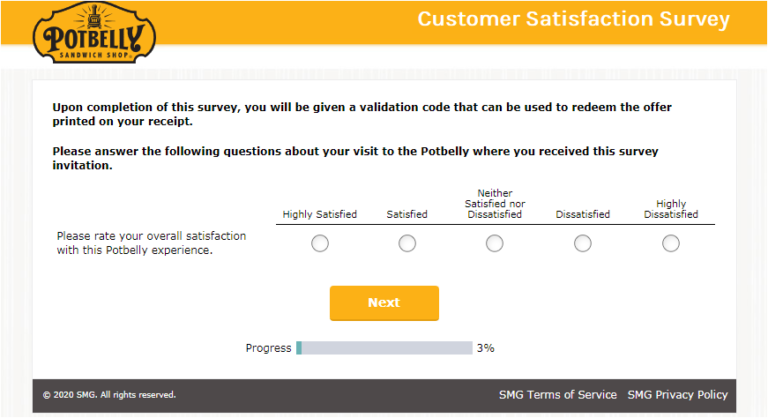Click the Dissatisfied column label
The height and width of the screenshot is (418, 768).
583,214
